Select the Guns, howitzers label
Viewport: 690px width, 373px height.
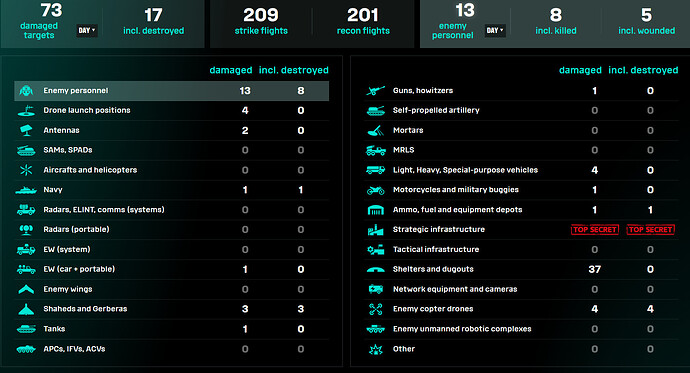423,91
